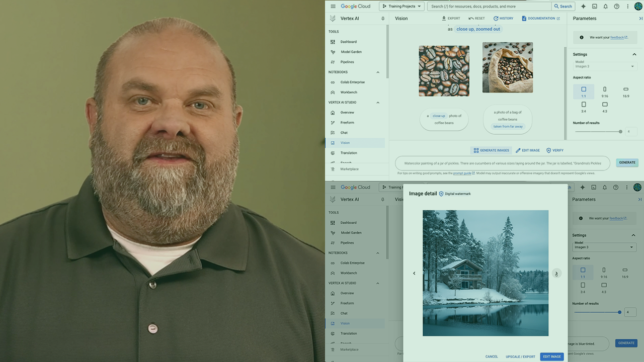
Task: Click the Export icon in Vision toolbar
Action: pos(444,19)
